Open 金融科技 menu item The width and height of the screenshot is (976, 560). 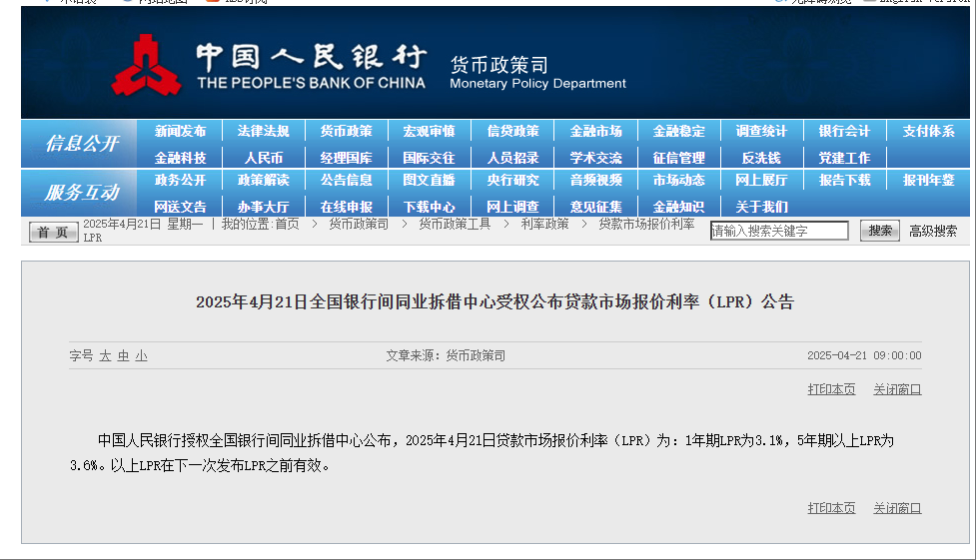[x=180, y=158]
